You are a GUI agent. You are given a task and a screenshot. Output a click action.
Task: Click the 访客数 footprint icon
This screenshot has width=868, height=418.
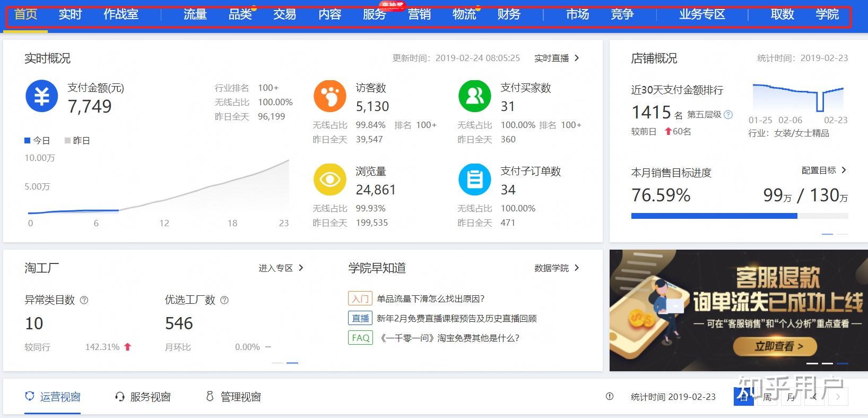[330, 96]
